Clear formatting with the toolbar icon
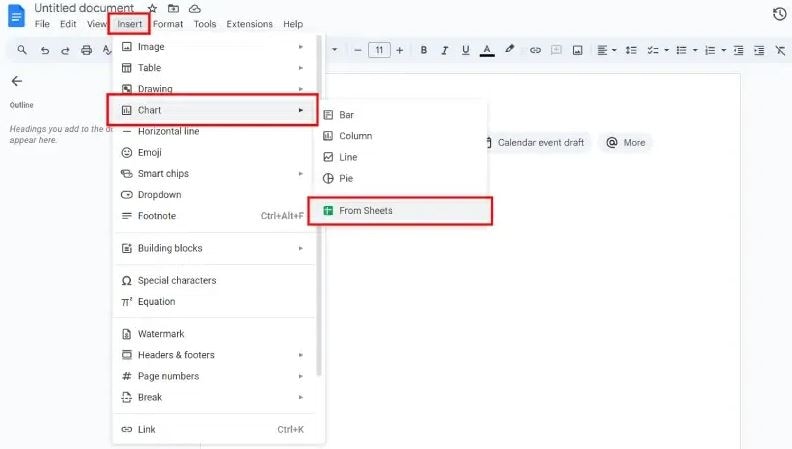This screenshot has height=449, width=792. [780, 50]
